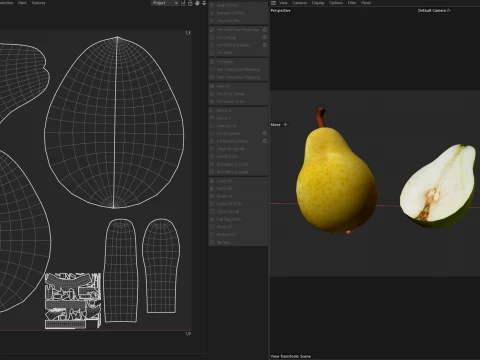Click the lock icon beside the Project dropdown

(190, 3)
